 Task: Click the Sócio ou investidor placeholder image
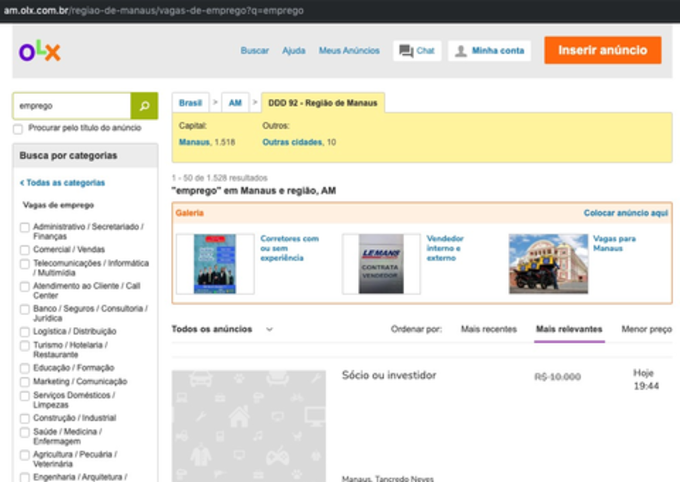pyautogui.click(x=249, y=425)
